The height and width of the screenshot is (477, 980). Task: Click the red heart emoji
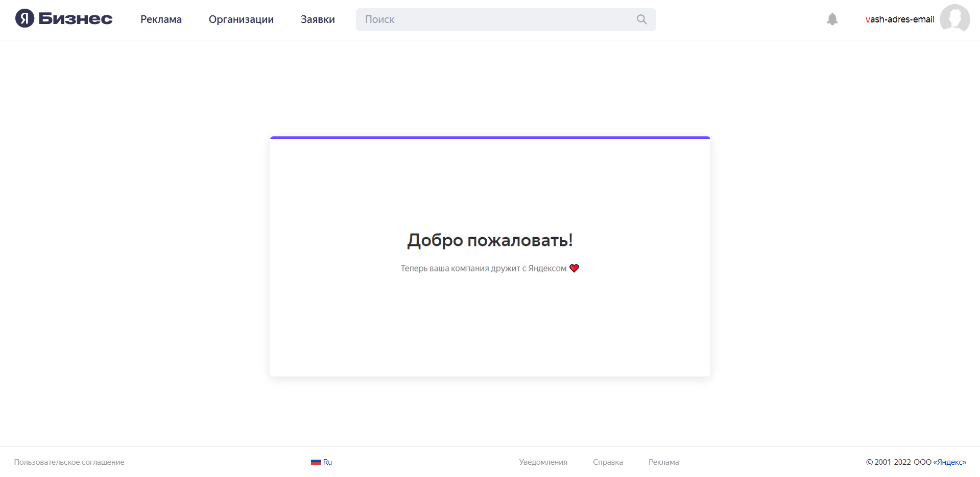(574, 268)
